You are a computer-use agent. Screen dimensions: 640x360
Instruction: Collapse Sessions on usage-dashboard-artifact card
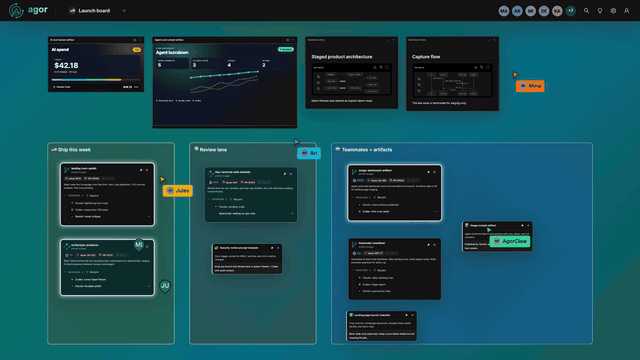pyautogui.click(x=353, y=197)
